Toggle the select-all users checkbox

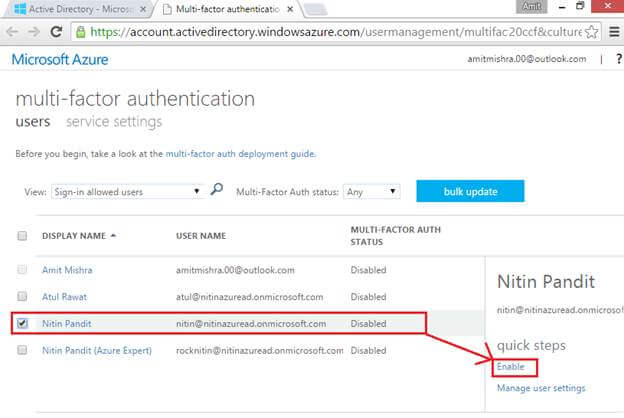coord(22,236)
